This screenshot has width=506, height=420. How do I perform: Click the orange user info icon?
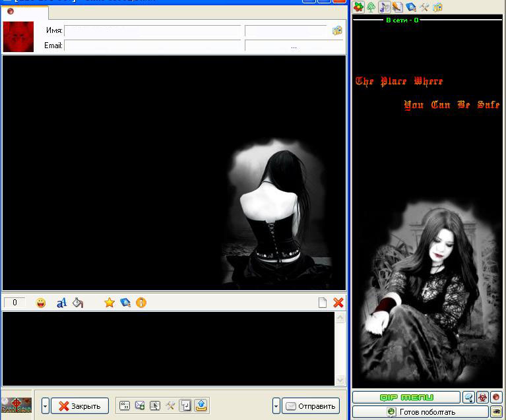(x=141, y=303)
